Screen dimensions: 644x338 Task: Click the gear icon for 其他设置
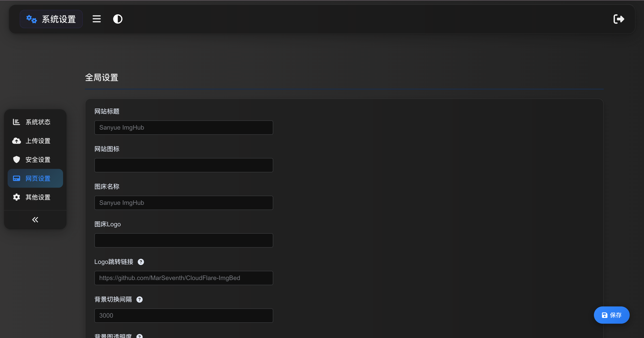pos(17,197)
